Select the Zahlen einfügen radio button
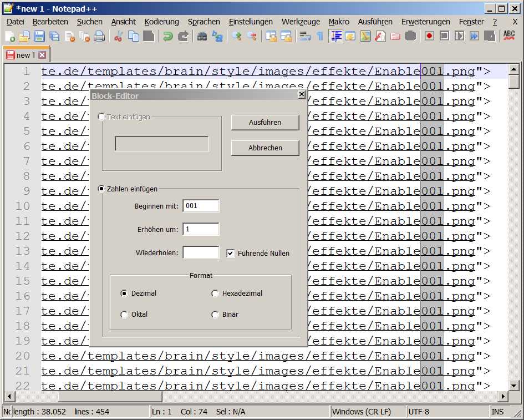524x420 pixels. click(x=101, y=189)
